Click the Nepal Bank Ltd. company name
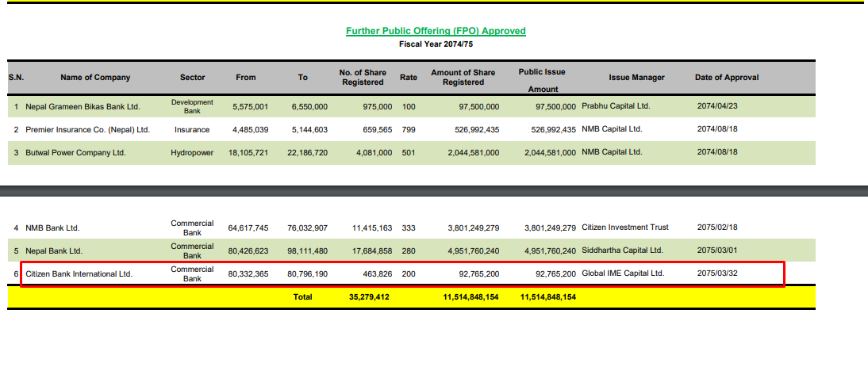The width and height of the screenshot is (868, 390). [x=54, y=250]
